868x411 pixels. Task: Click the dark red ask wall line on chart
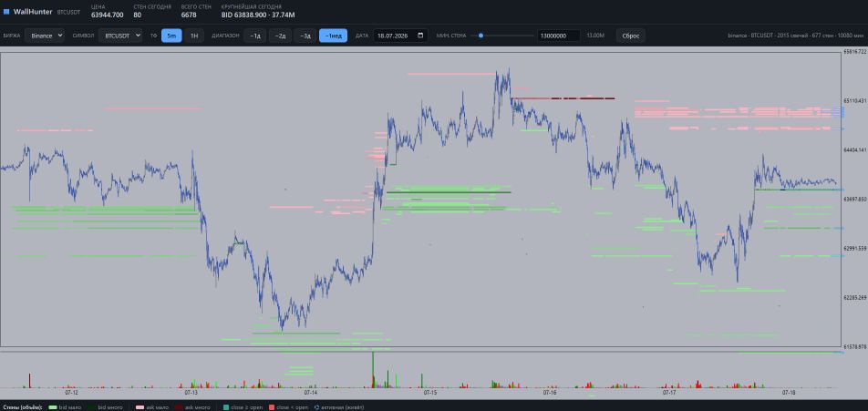563,98
